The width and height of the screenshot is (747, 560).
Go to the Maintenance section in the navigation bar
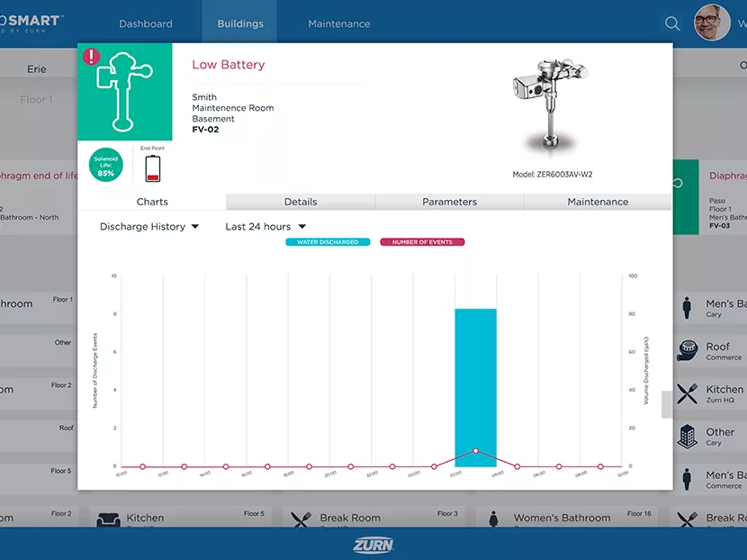pos(339,23)
